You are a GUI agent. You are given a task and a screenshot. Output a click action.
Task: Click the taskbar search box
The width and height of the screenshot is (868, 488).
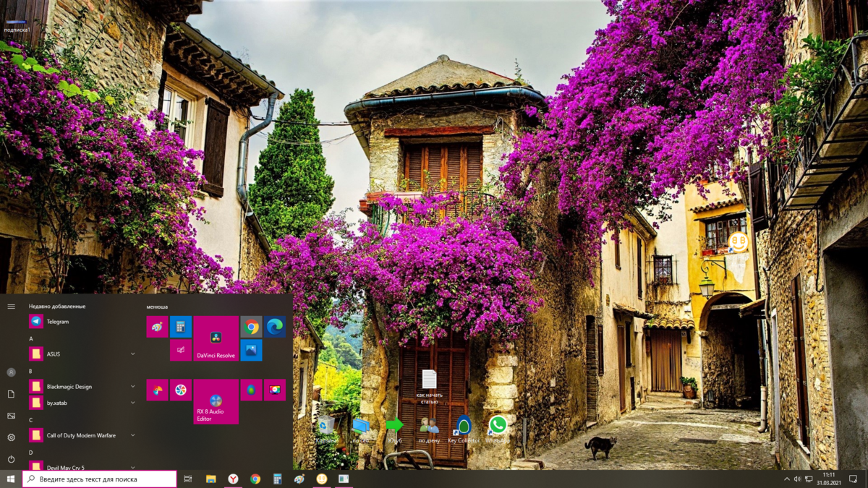coord(100,479)
